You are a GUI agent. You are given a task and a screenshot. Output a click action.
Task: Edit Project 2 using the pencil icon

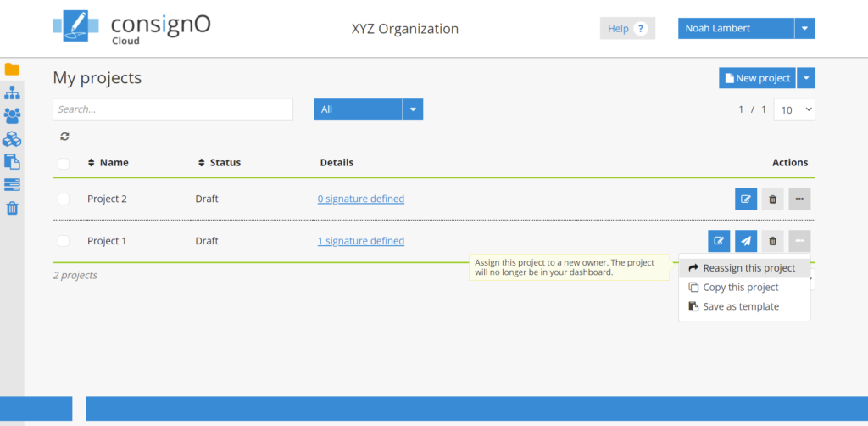745,199
